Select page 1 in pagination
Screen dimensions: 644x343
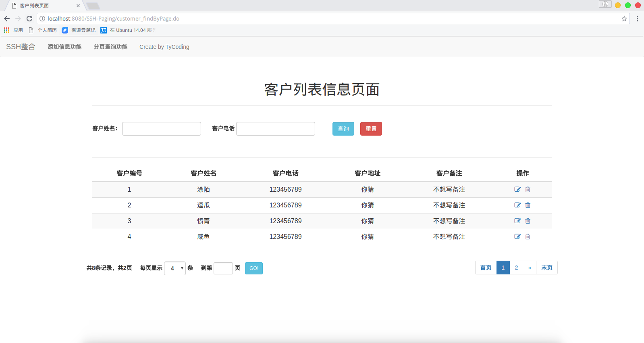503,268
